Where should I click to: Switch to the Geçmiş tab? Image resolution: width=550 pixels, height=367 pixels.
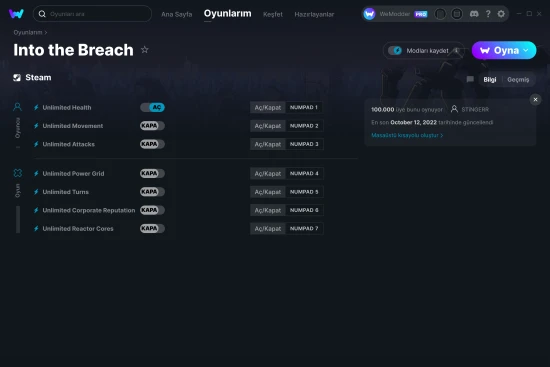518,80
